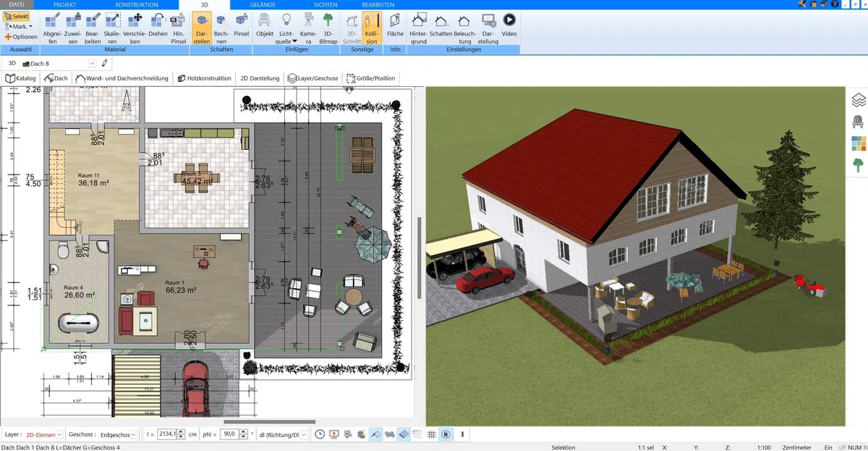This screenshot has height=451, width=868.
Task: Click the Zuweisen material tool
Action: [x=73, y=28]
